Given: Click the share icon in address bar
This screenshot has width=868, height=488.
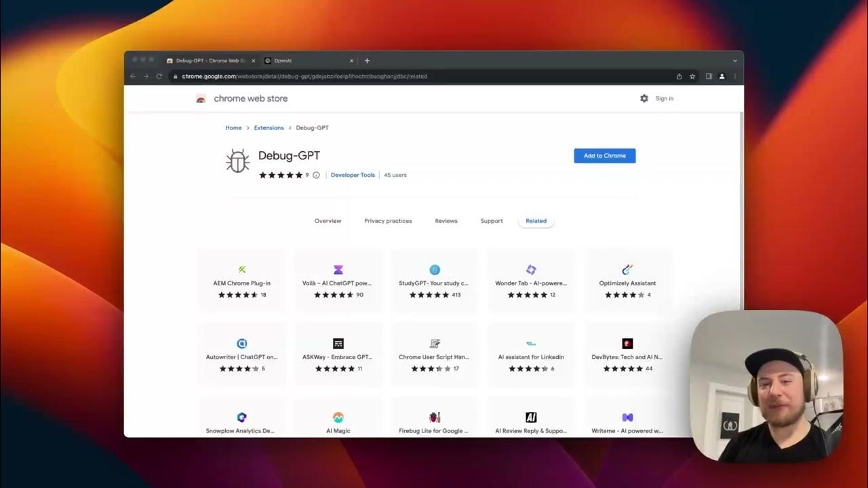Looking at the screenshot, I should click(x=679, y=77).
